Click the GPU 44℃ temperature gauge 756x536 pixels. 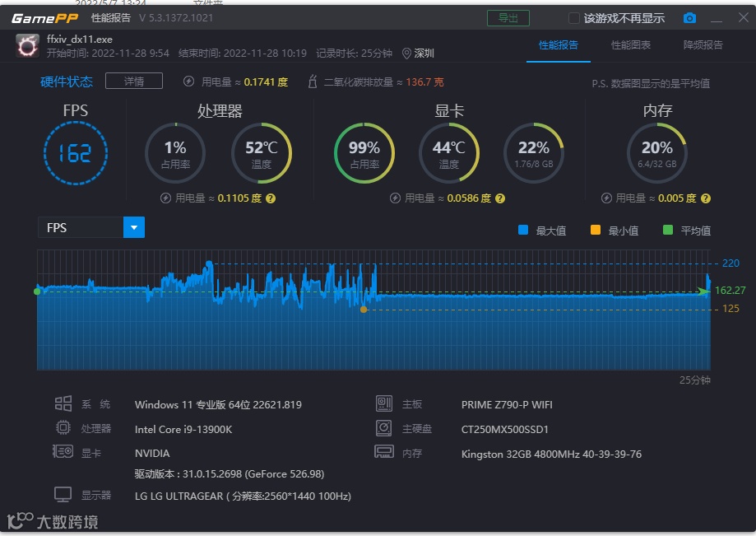click(449, 153)
